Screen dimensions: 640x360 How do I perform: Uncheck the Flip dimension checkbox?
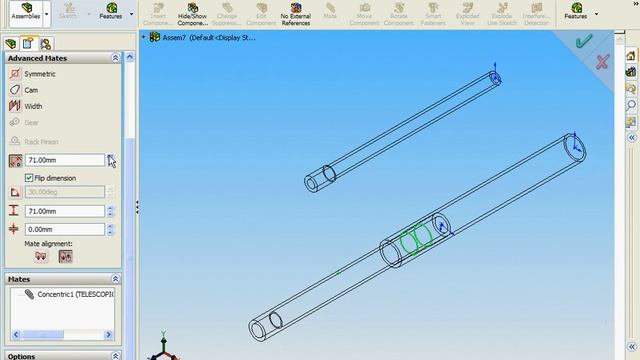click(29, 178)
